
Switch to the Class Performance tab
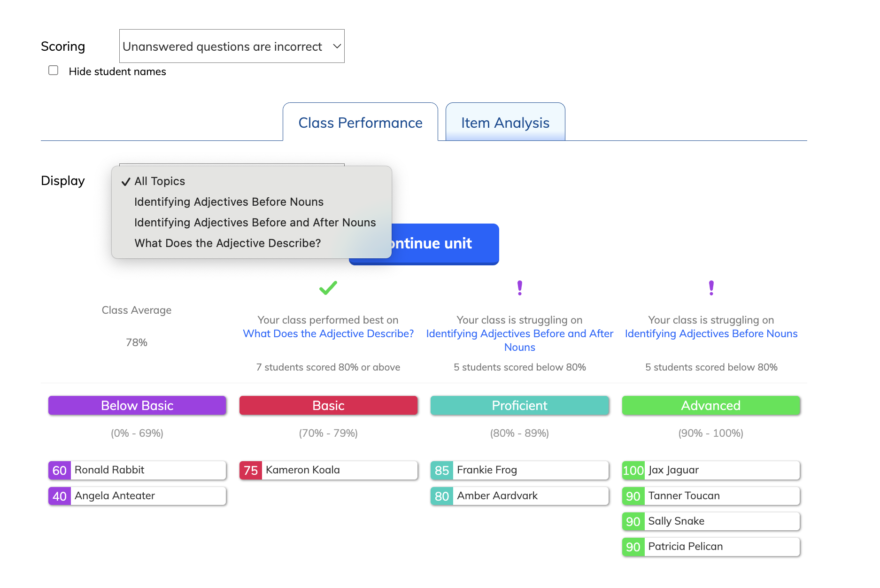tap(360, 122)
